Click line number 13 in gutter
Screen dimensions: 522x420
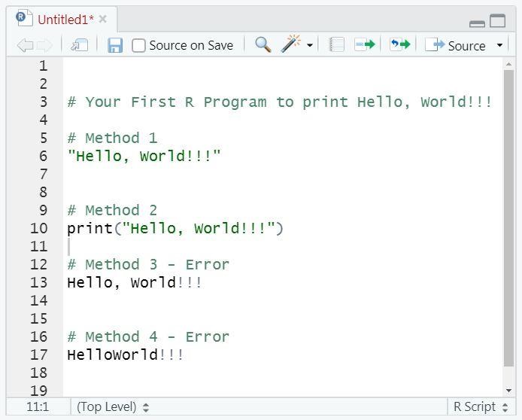39,282
